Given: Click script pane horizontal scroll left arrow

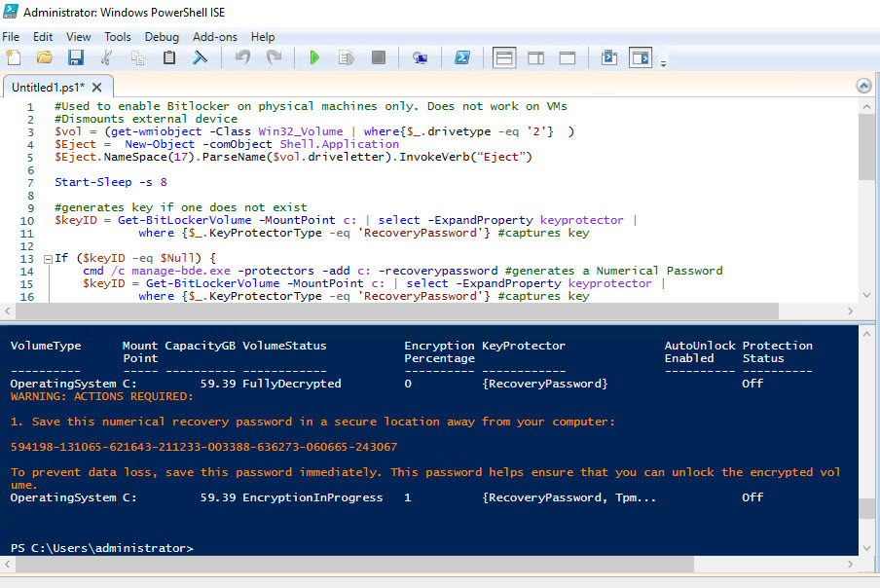Looking at the screenshot, I should click(x=7, y=311).
